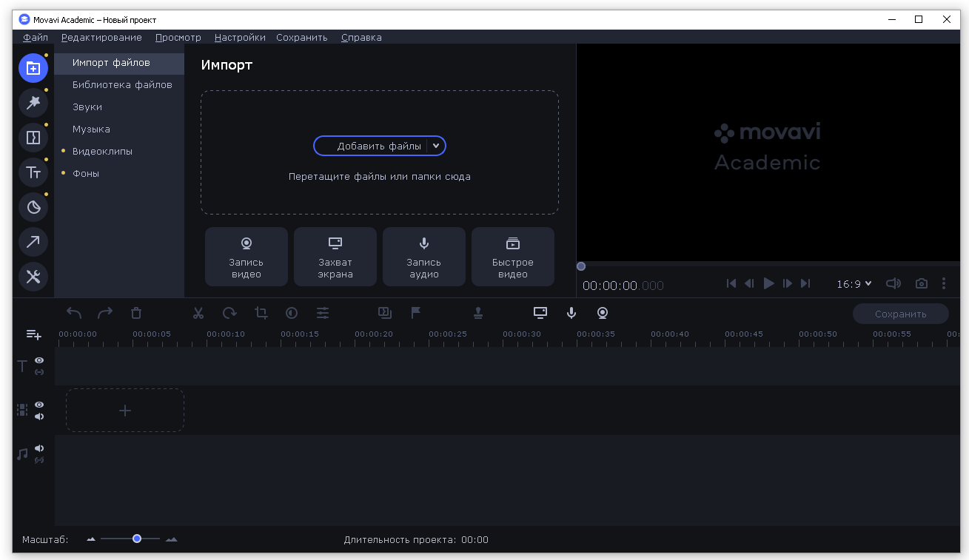Open the more tools (wrench) tab
The width and height of the screenshot is (969, 560).
click(x=33, y=277)
